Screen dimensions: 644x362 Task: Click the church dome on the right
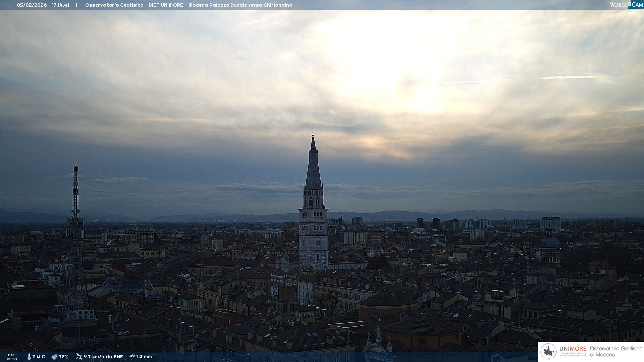pos(550,241)
